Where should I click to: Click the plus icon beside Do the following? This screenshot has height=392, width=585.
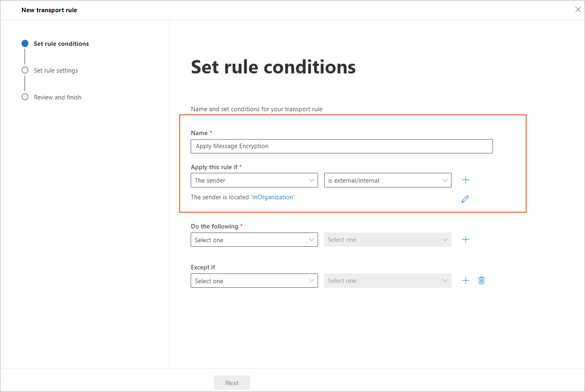465,239
